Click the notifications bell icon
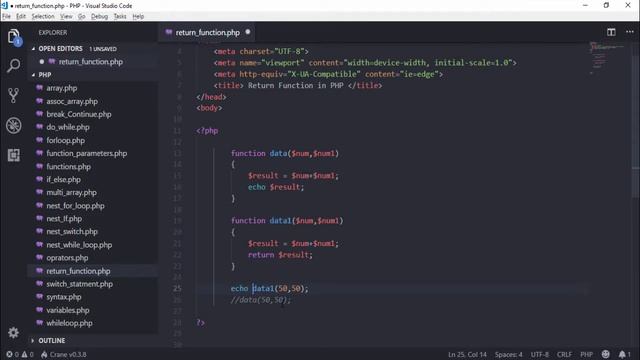This screenshot has width=640, height=360. [x=624, y=354]
